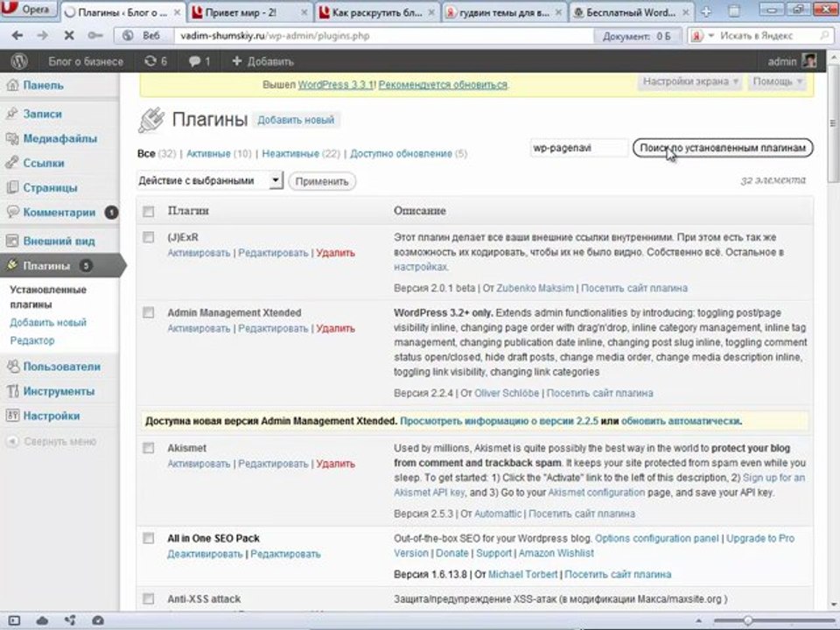Open Добавить новый submenu item
This screenshot has width=840, height=630.
tap(47, 323)
